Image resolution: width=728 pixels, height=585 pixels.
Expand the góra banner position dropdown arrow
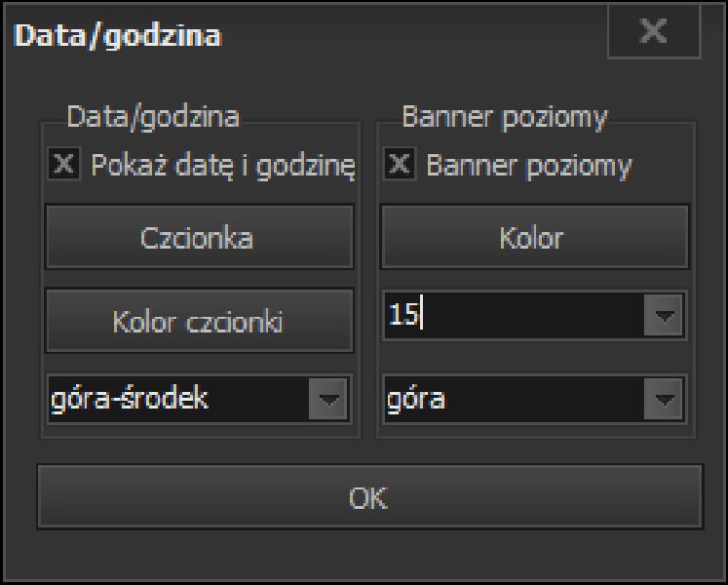point(664,399)
